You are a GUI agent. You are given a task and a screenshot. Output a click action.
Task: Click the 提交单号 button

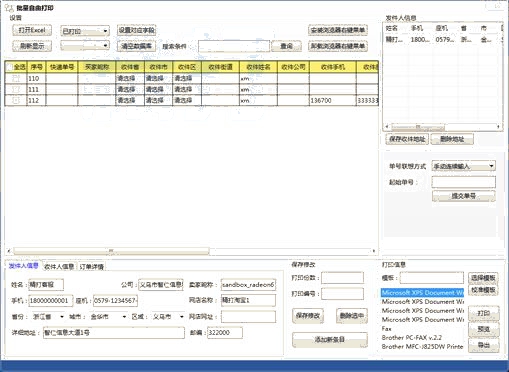point(464,196)
